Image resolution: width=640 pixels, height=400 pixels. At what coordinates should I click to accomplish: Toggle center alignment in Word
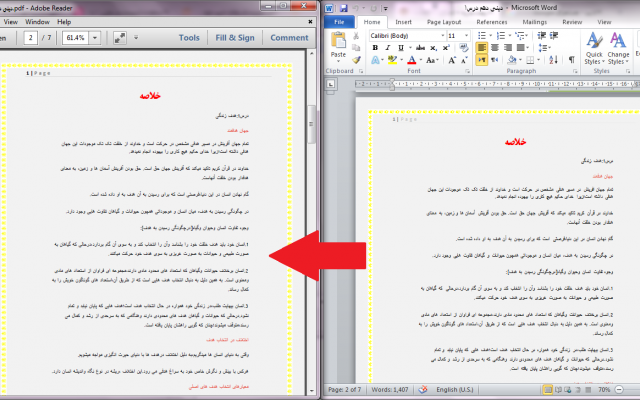click(x=495, y=48)
